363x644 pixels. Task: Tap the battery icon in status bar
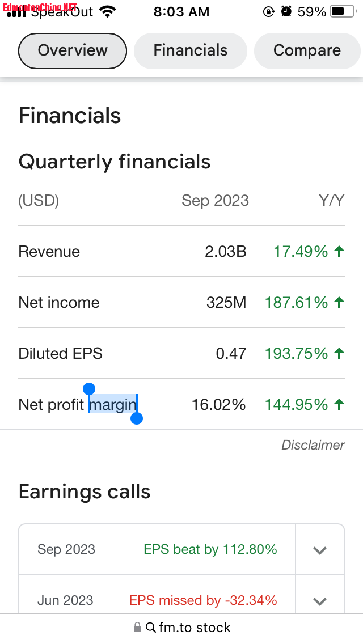tap(343, 11)
